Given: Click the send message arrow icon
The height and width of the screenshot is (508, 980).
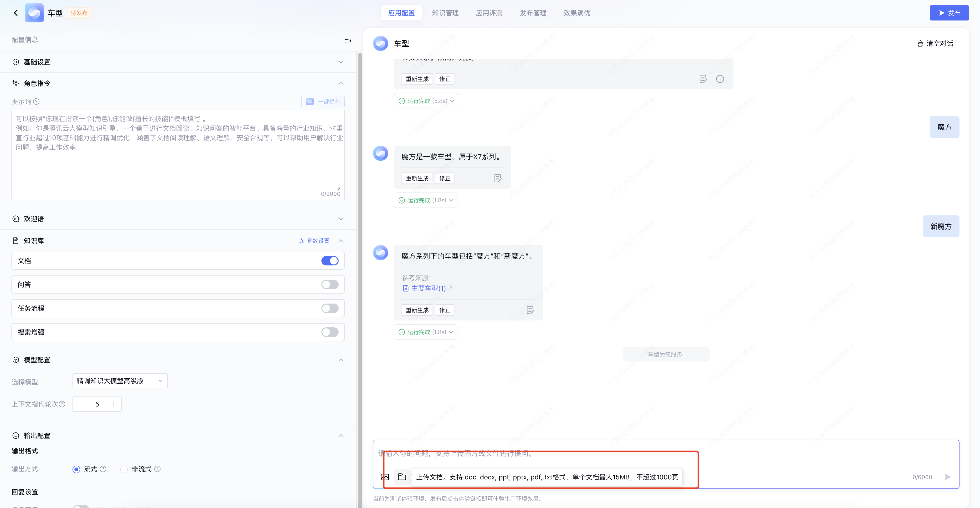Looking at the screenshot, I should click(x=947, y=477).
